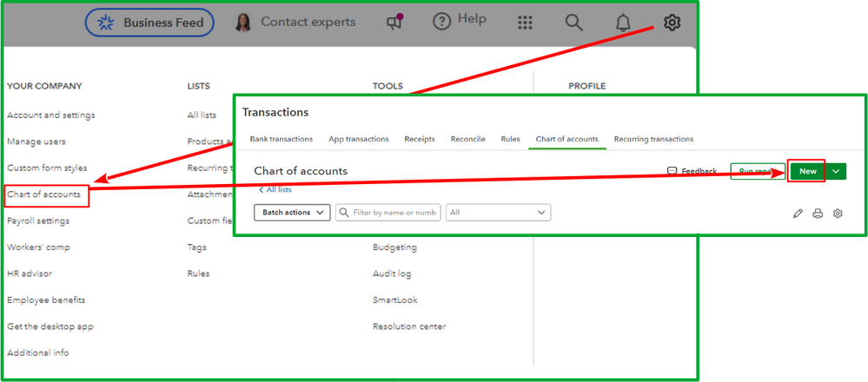The image size is (868, 382).
Task: Open Tags under Lists
Action: coord(196,247)
